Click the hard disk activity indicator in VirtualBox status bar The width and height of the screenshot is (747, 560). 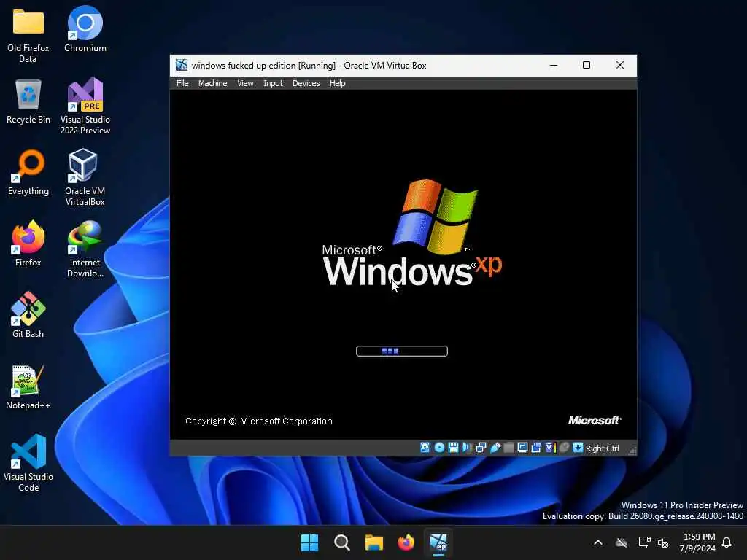(425, 448)
